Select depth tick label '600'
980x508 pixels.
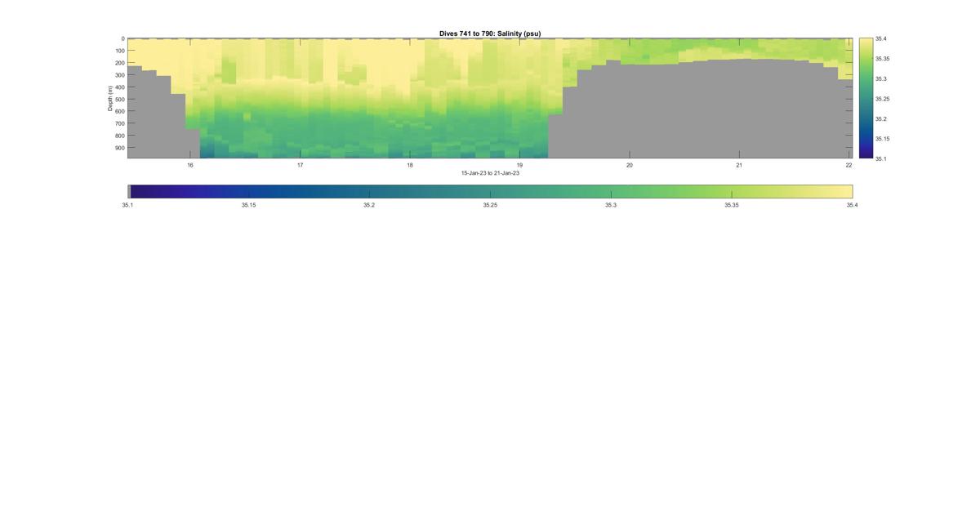pos(119,111)
